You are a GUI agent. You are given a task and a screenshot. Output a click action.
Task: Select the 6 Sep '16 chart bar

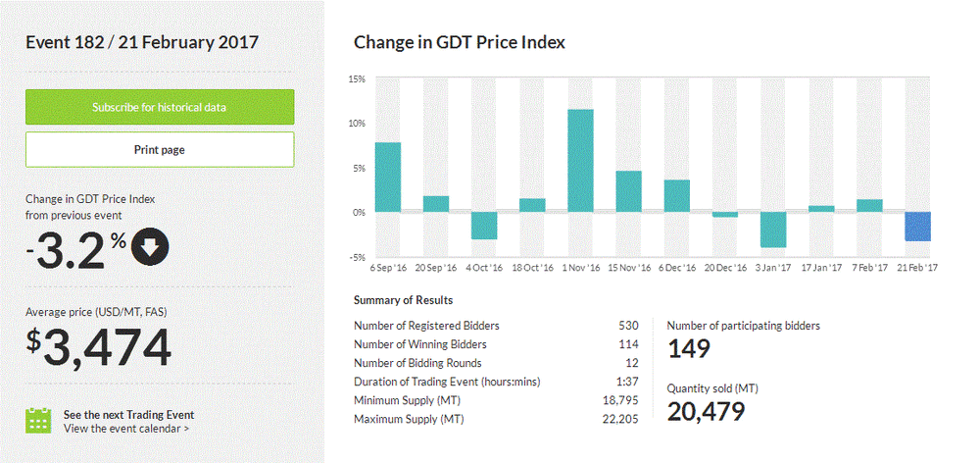(x=388, y=178)
